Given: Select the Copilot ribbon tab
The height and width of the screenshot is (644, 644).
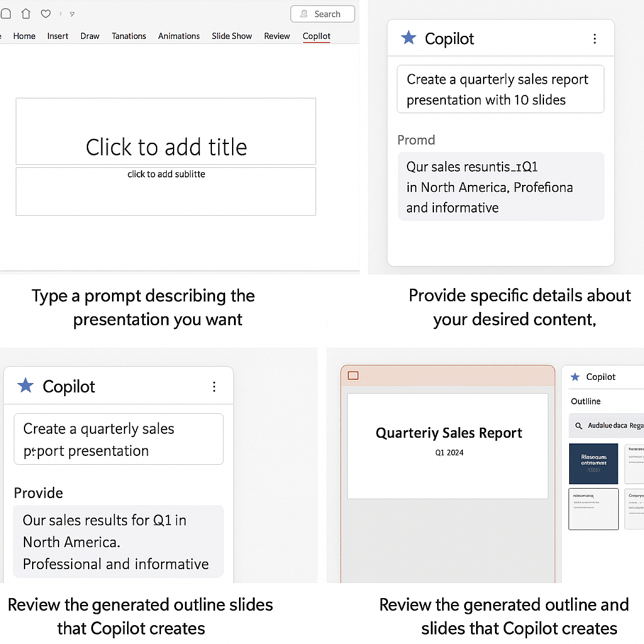Looking at the screenshot, I should pos(316,36).
